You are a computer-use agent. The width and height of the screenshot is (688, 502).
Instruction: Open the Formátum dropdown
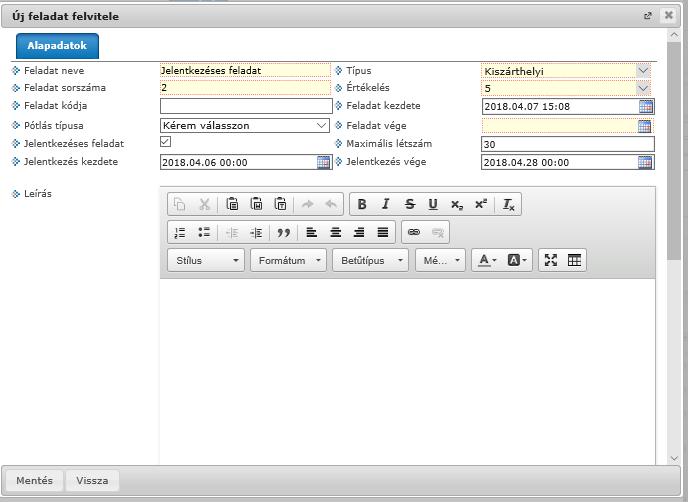click(288, 260)
